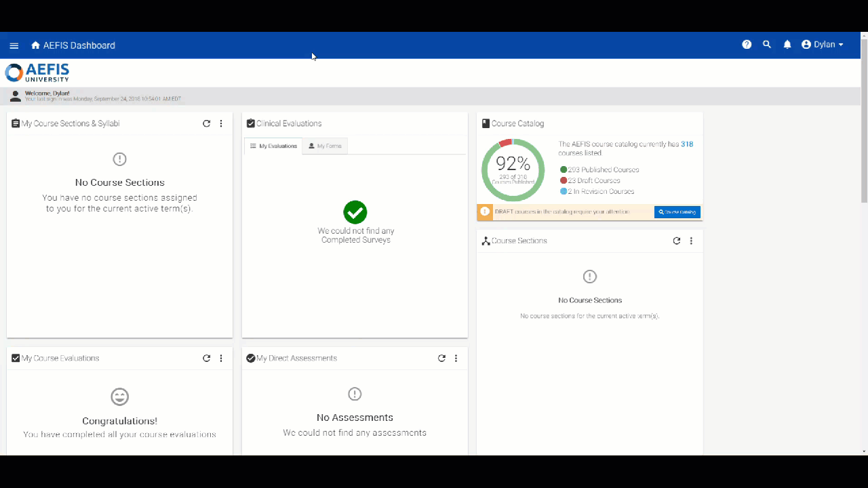Click the AEFIS Dashboard title text

tap(79, 45)
